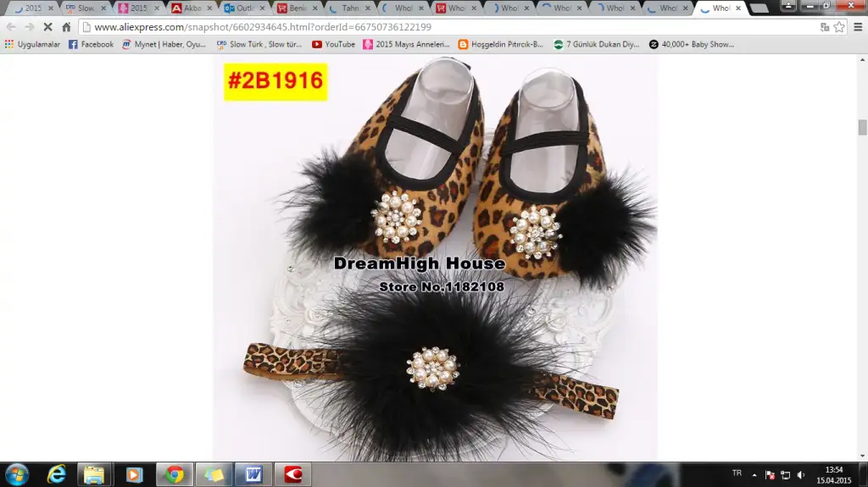Close the Tahn tab
This screenshot has height=487, width=868.
pos(368,8)
